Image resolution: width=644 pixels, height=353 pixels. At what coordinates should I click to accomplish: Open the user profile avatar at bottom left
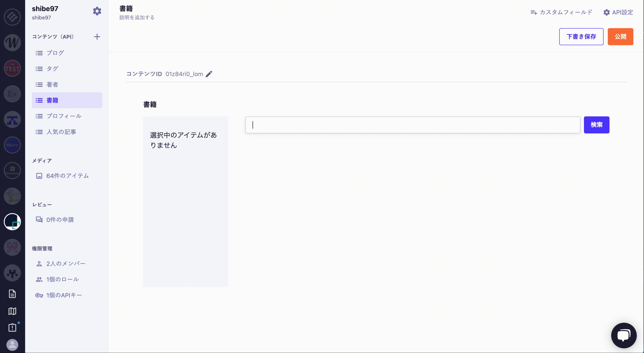12,345
